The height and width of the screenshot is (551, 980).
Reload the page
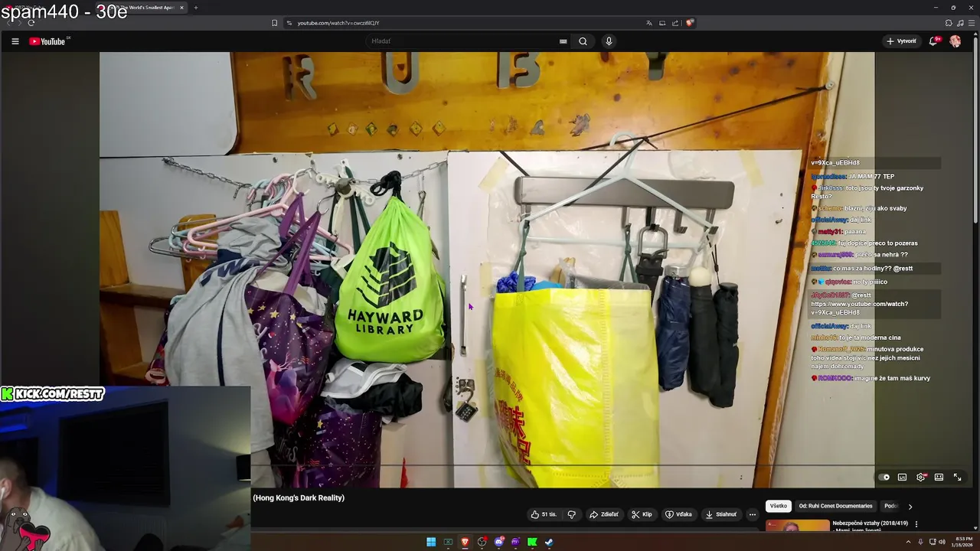[x=31, y=23]
